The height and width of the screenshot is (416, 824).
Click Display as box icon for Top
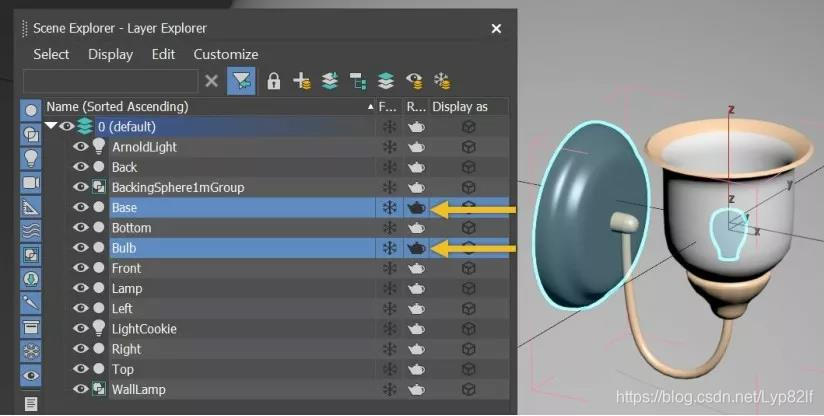(x=469, y=369)
